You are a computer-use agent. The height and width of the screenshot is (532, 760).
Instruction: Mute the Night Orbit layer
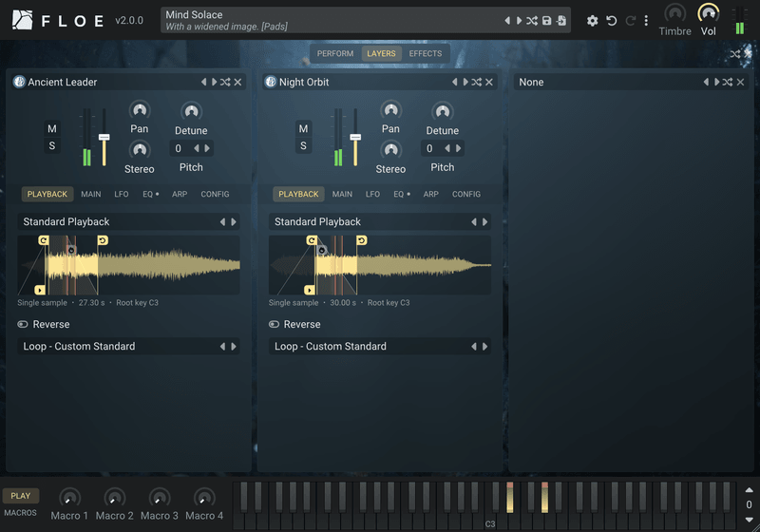(303, 129)
